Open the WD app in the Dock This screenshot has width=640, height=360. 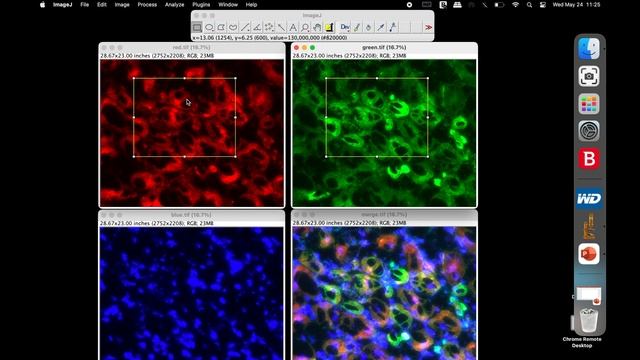click(x=589, y=199)
